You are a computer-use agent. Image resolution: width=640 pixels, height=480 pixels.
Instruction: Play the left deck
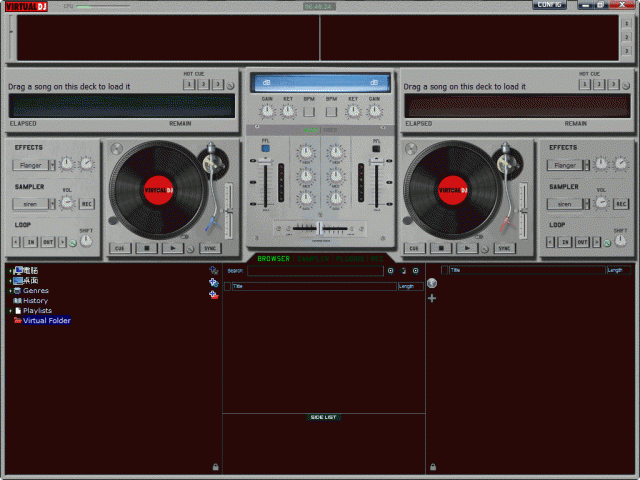coord(172,248)
